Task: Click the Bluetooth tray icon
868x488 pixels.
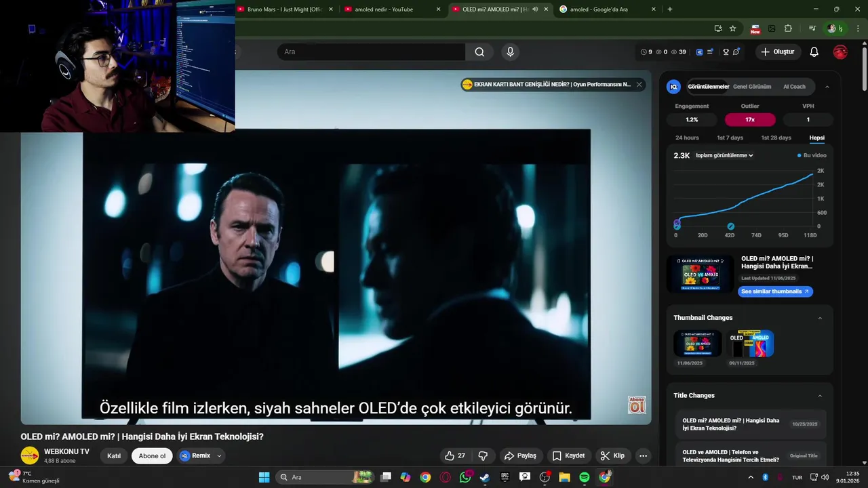Action: (x=765, y=477)
